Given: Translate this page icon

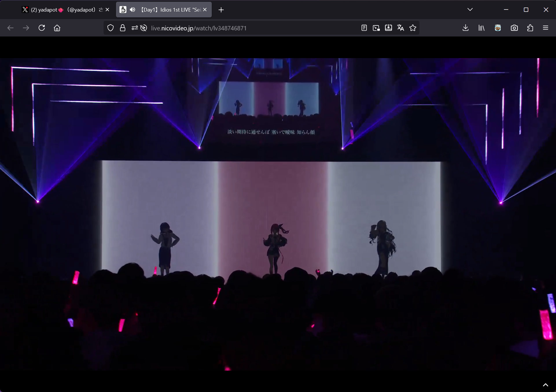Looking at the screenshot, I should [400, 28].
